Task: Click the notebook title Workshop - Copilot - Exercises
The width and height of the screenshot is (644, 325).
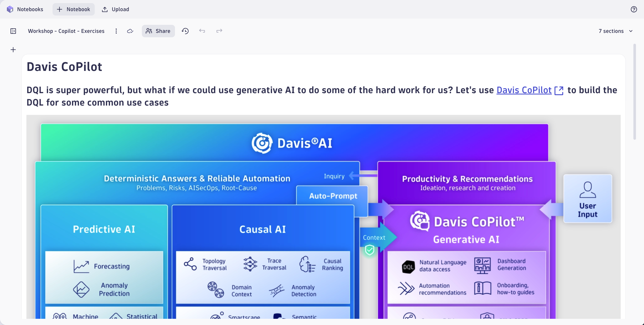Action: (x=66, y=31)
